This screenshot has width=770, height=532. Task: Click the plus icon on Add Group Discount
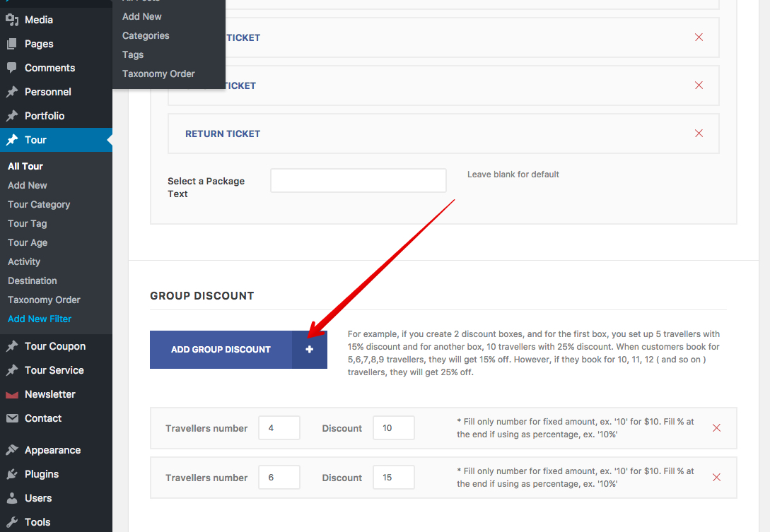pyautogui.click(x=309, y=350)
